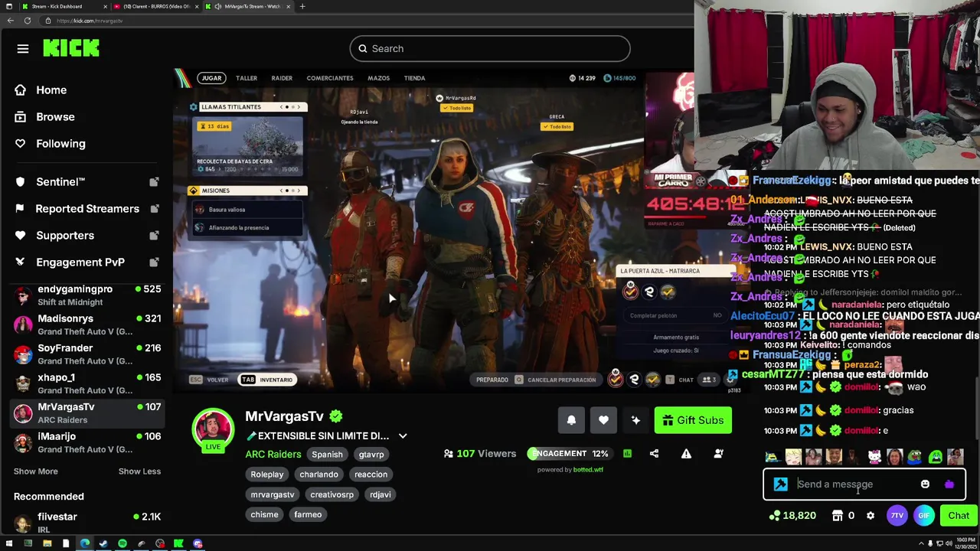Open ARC Raiders category link

[x=273, y=455]
